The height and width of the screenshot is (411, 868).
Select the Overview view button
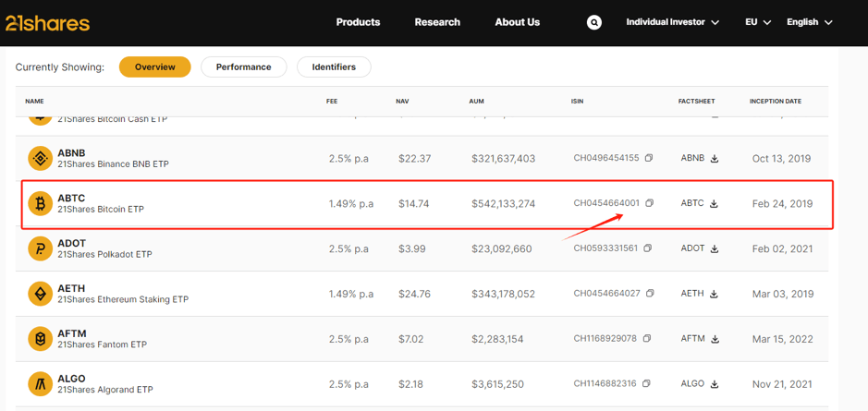tap(154, 66)
